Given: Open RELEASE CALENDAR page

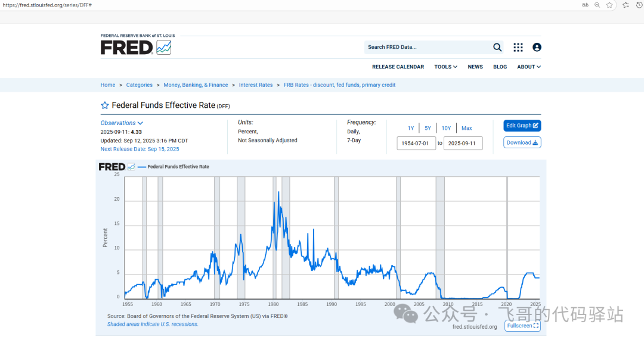Looking at the screenshot, I should [398, 67].
